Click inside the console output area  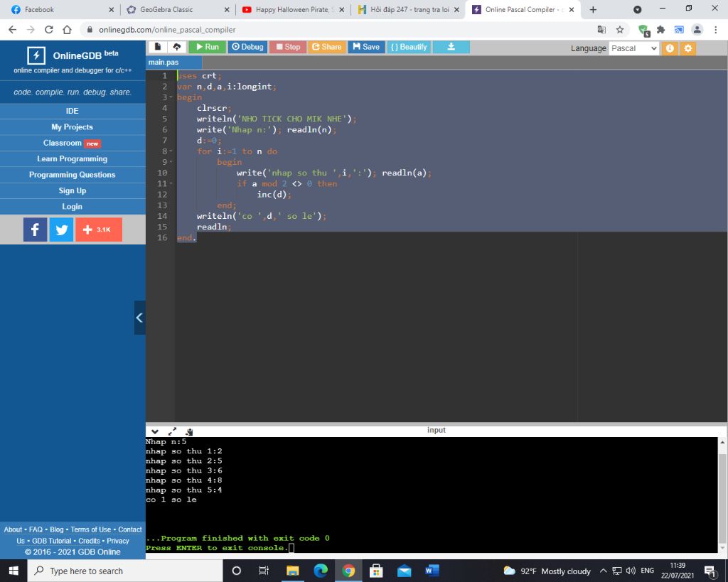click(x=432, y=495)
